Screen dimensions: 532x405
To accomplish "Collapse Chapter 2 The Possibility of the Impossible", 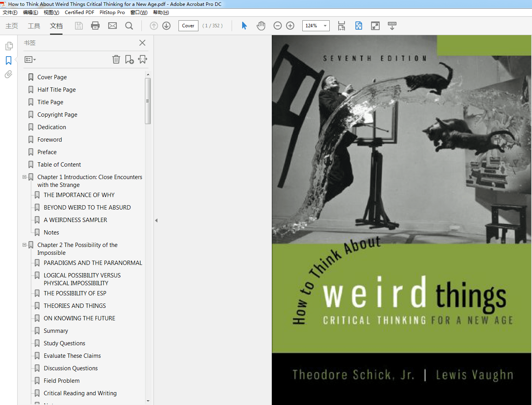I will [24, 245].
